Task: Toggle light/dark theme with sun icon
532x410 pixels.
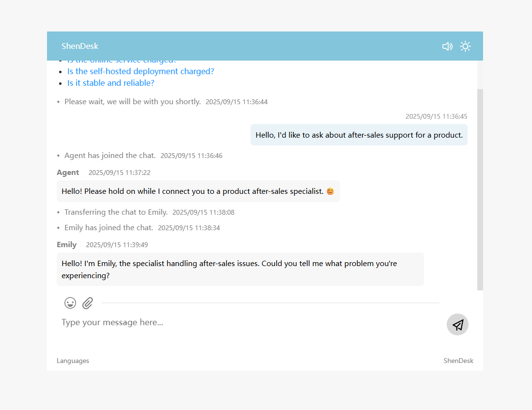Action: [465, 47]
